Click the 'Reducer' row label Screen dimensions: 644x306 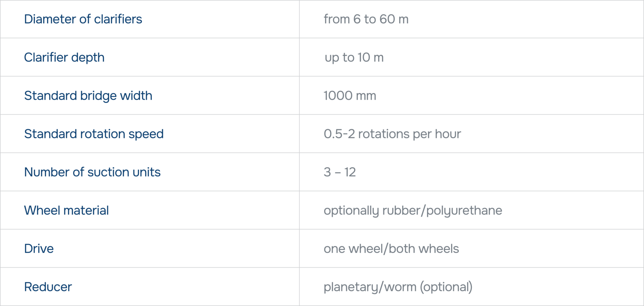[48, 287]
